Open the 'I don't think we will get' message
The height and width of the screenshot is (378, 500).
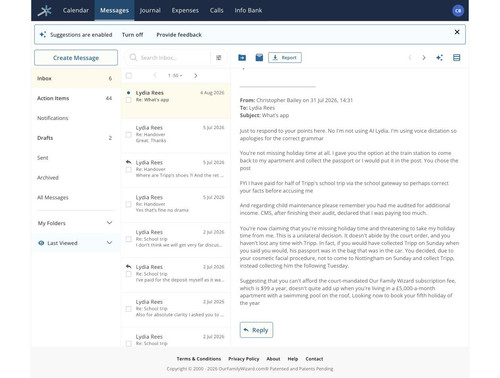coord(176,239)
